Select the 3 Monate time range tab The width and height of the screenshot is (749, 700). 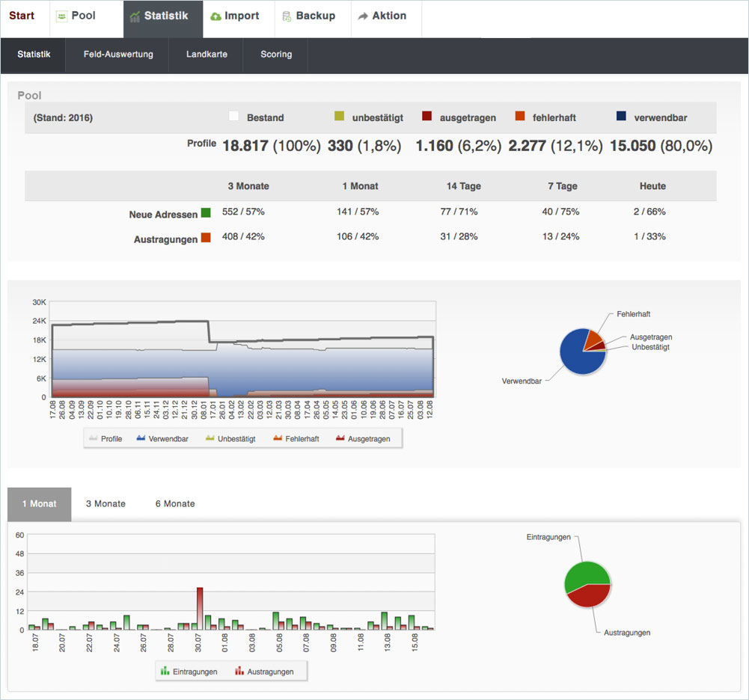[x=106, y=504]
